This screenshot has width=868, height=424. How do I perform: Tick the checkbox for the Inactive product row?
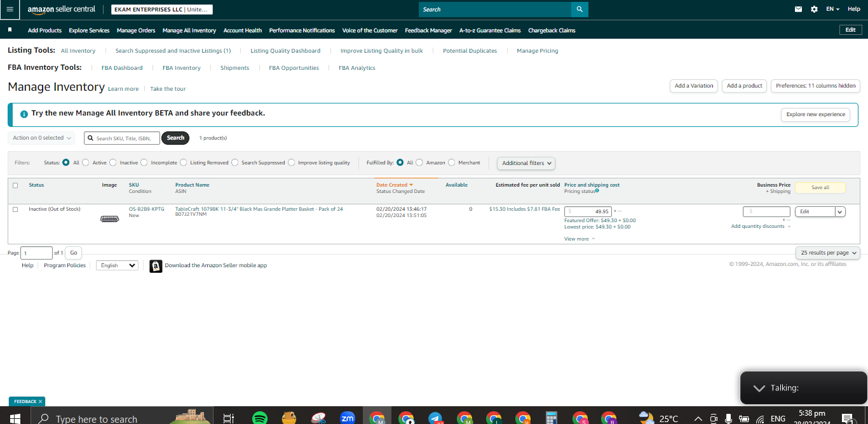15,209
